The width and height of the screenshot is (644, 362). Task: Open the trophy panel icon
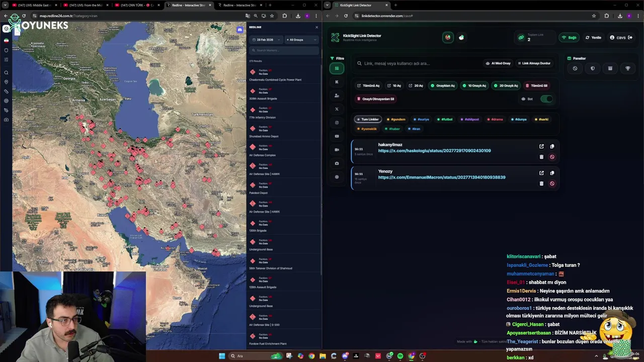[x=628, y=68]
